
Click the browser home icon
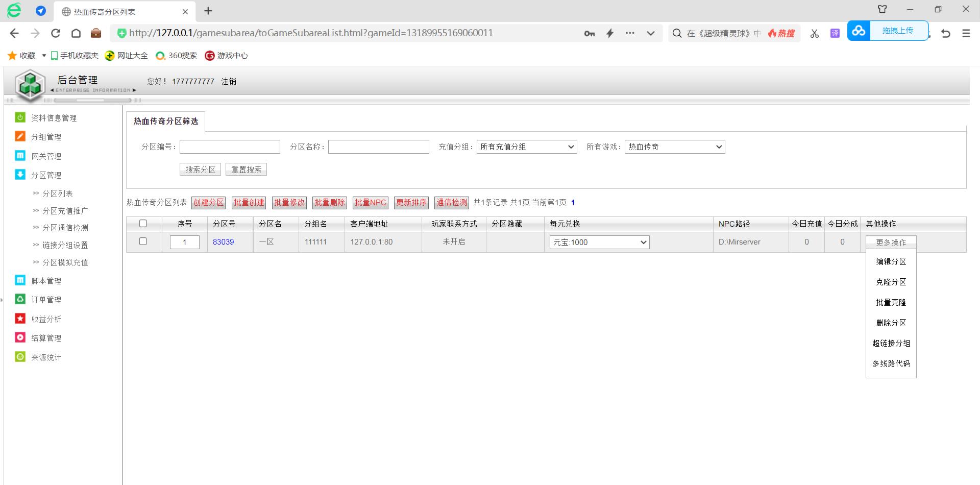click(76, 33)
